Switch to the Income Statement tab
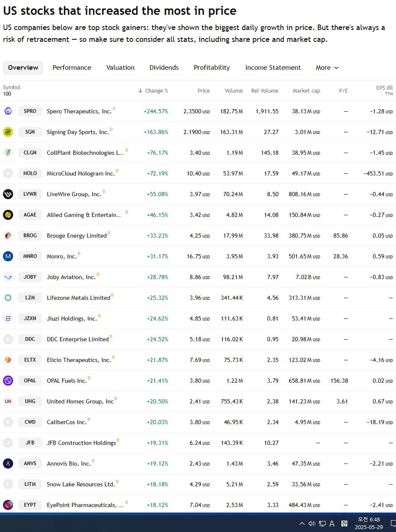This screenshot has height=532, width=396. (273, 68)
